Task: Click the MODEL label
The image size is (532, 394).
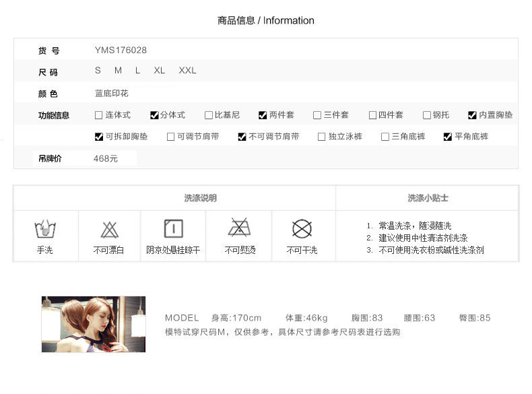Action: [182, 318]
